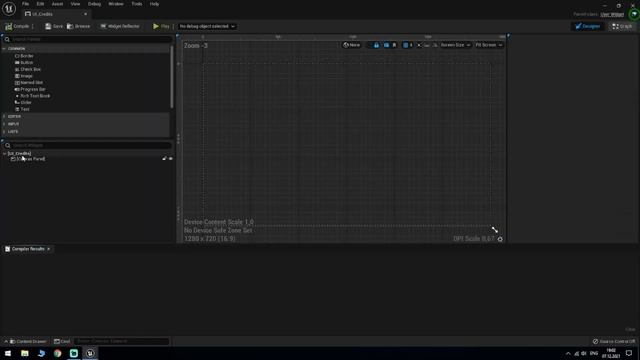Open the Help menu

(x=154, y=4)
